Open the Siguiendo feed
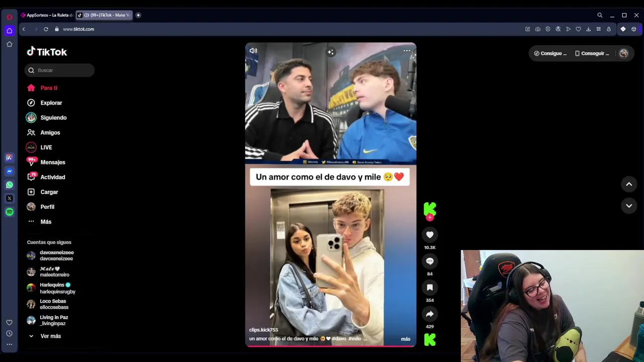The image size is (644, 362). coord(47,118)
